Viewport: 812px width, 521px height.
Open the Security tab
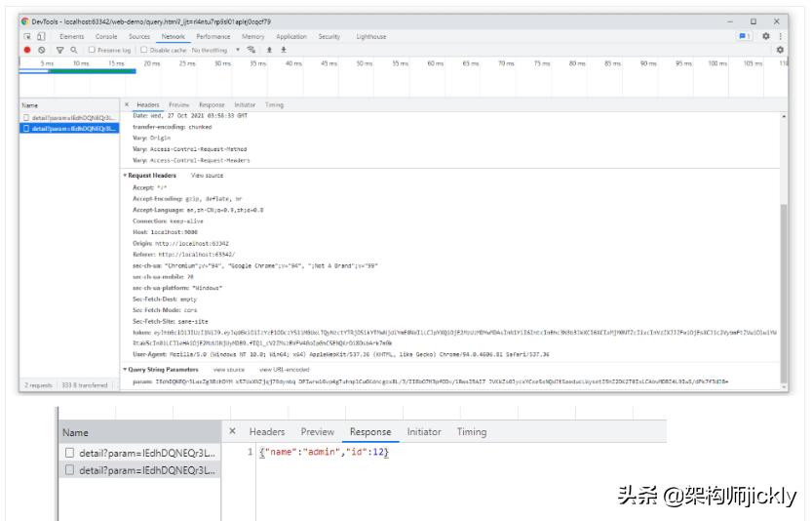click(x=329, y=37)
